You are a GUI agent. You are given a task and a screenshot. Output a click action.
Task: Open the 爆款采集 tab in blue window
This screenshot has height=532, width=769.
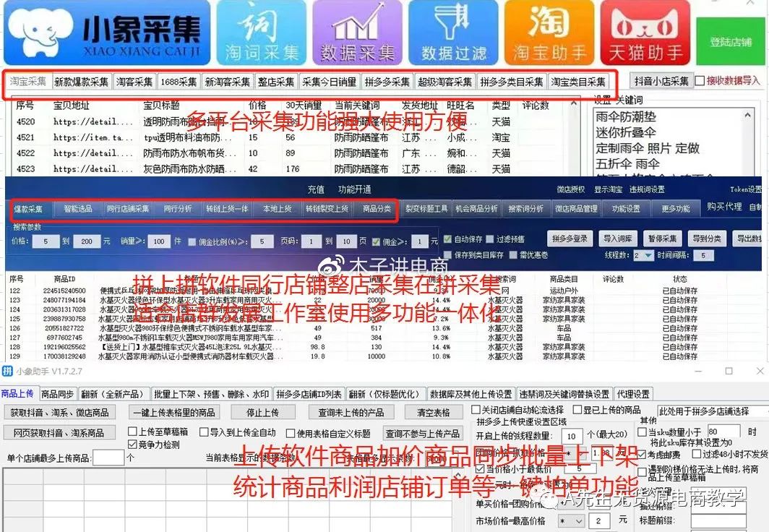pos(28,209)
